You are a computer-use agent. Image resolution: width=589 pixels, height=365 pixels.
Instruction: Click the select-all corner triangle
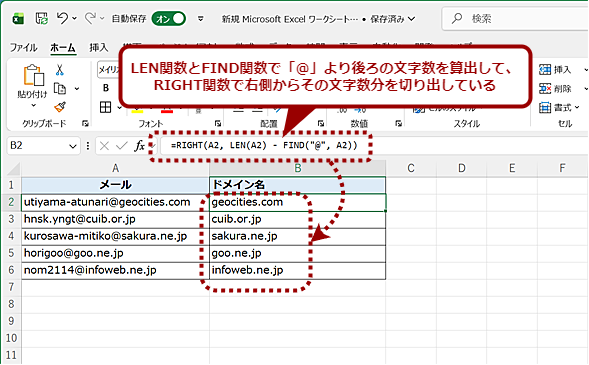pyautogui.click(x=14, y=169)
